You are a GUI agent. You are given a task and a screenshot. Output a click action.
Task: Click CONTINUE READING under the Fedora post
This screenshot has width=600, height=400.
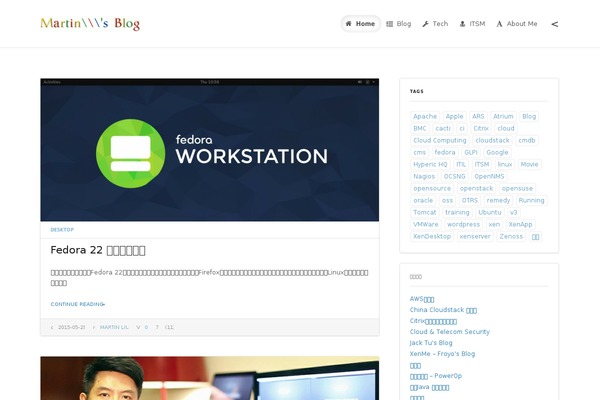pos(78,304)
